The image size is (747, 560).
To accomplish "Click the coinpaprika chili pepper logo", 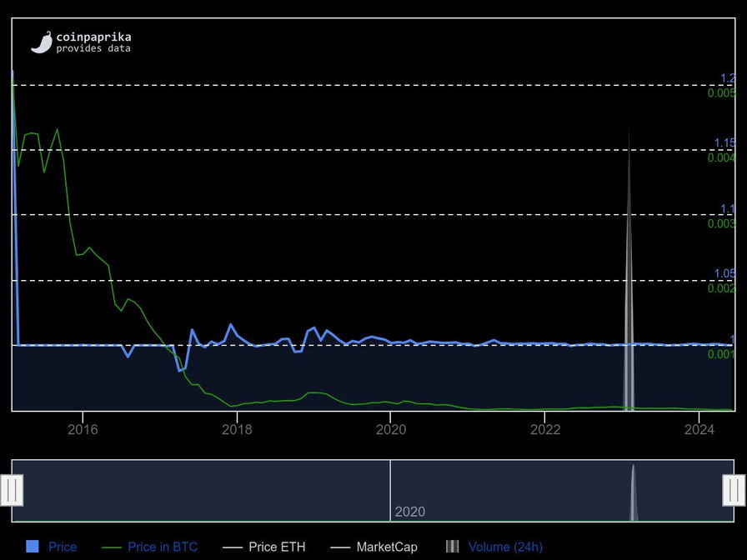I will click(x=42, y=42).
